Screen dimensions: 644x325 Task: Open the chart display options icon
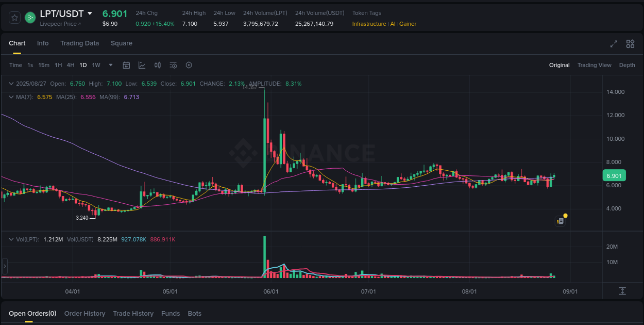pos(173,65)
